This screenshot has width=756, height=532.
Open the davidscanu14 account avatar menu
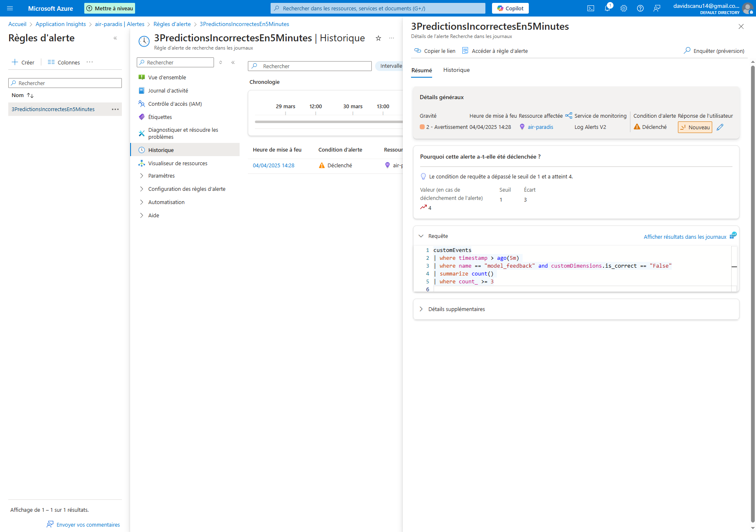748,8
